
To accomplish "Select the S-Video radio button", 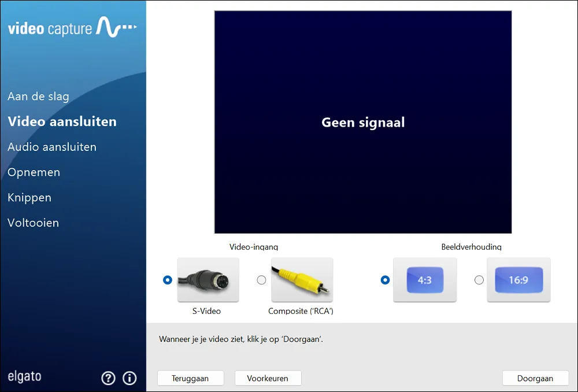I will point(168,280).
